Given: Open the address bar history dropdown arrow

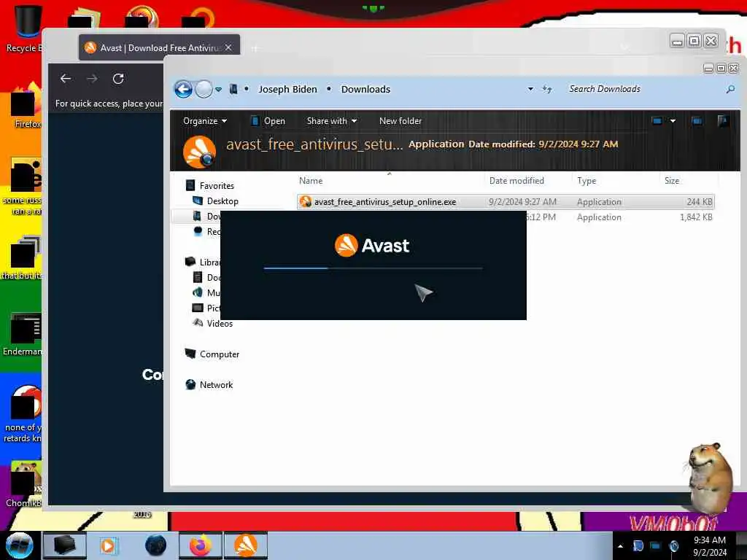Looking at the screenshot, I should point(530,89).
